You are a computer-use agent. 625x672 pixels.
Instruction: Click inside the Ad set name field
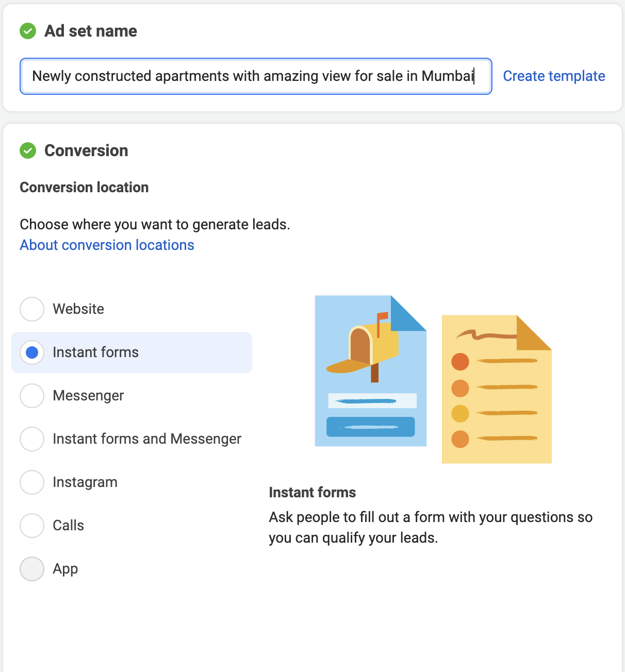coord(256,76)
